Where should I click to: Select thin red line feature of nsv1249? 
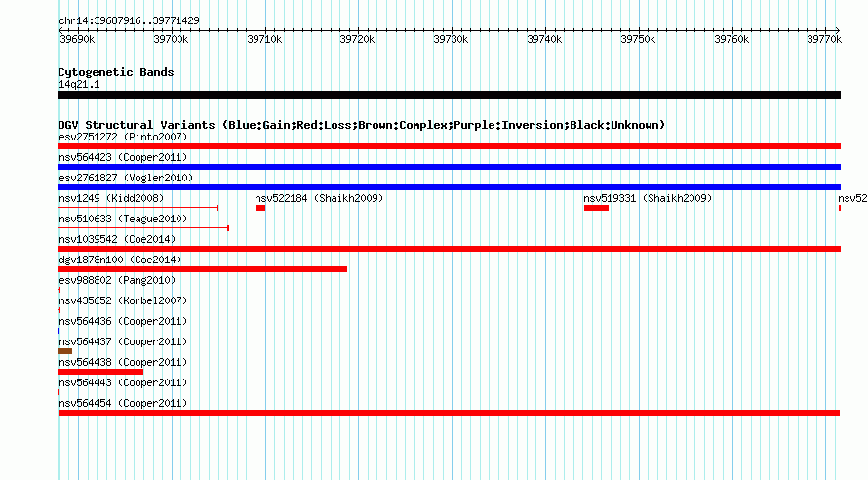[138, 208]
